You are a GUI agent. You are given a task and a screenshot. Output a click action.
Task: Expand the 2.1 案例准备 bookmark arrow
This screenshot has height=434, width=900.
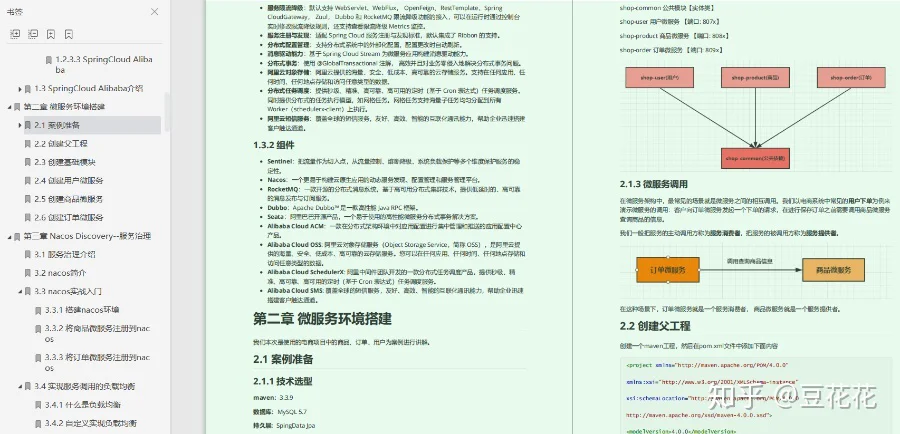[20, 125]
